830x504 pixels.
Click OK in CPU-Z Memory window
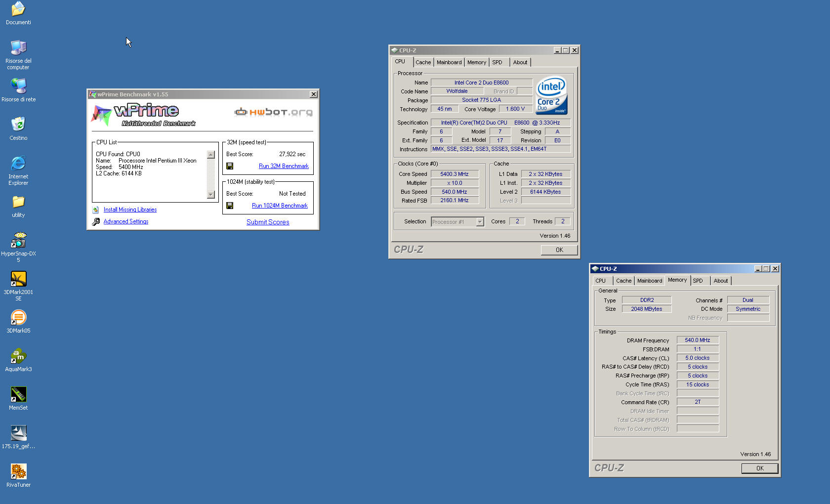pyautogui.click(x=760, y=468)
